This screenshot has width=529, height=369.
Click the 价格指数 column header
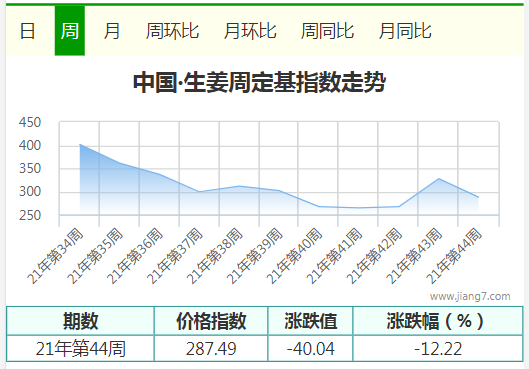211,321
